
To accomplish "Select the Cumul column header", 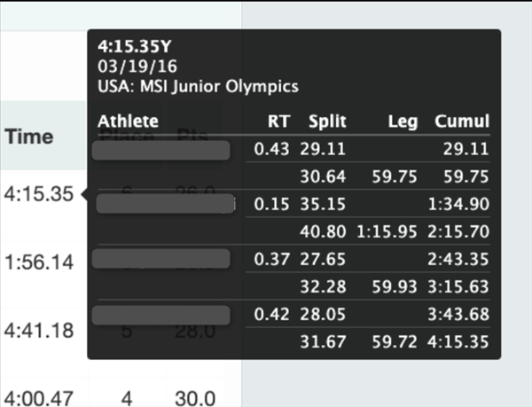I will point(462,121).
